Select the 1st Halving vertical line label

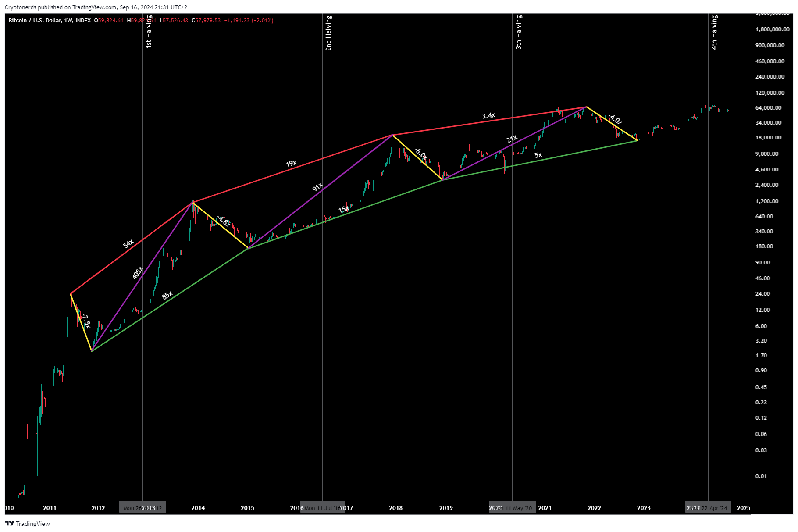tap(149, 31)
